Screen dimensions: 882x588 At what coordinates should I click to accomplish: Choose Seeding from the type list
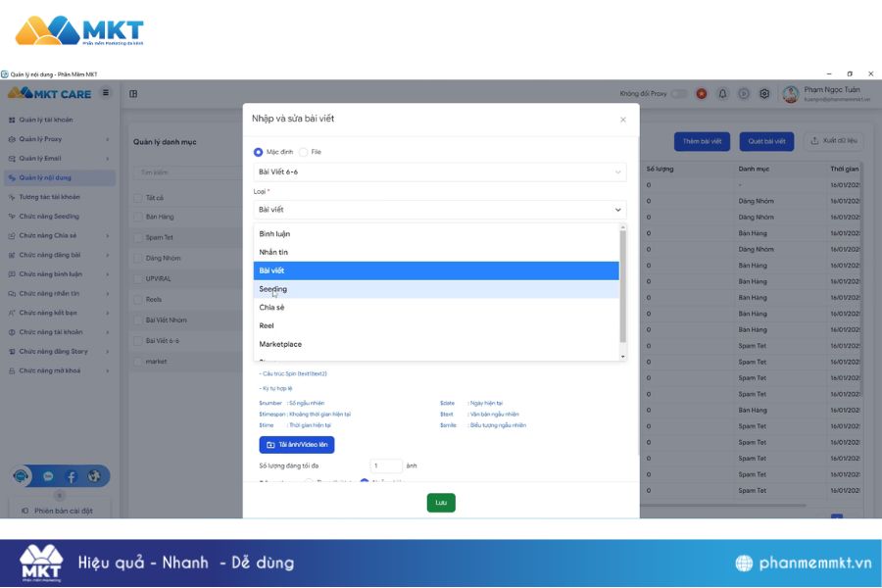pyautogui.click(x=273, y=289)
